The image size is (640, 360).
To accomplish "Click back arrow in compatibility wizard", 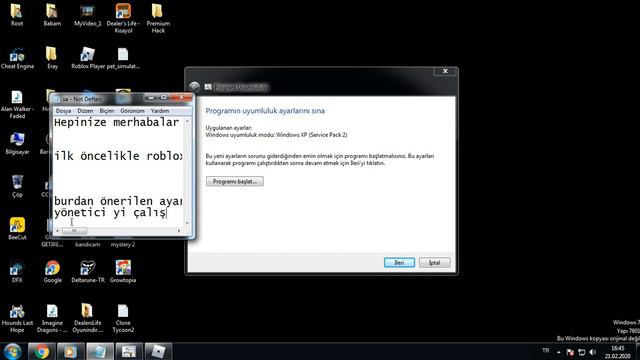I will point(195,87).
